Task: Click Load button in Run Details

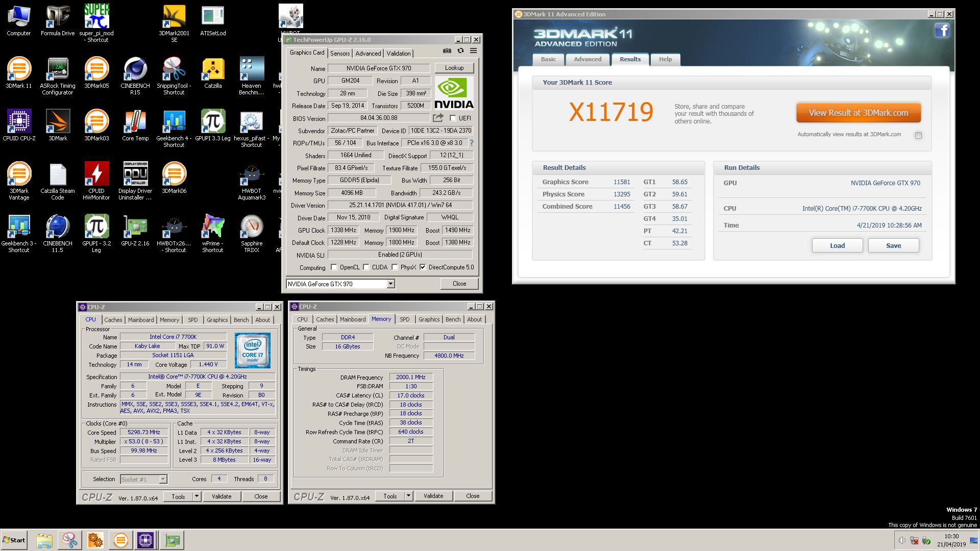Action: pos(837,245)
